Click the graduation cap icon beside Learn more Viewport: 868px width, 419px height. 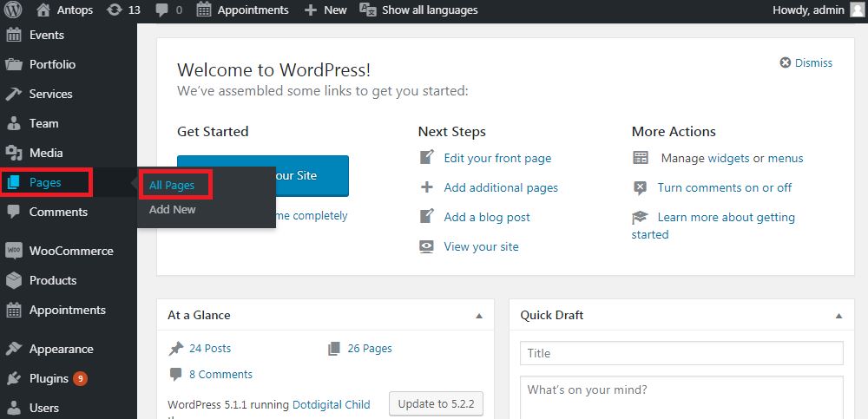click(640, 218)
